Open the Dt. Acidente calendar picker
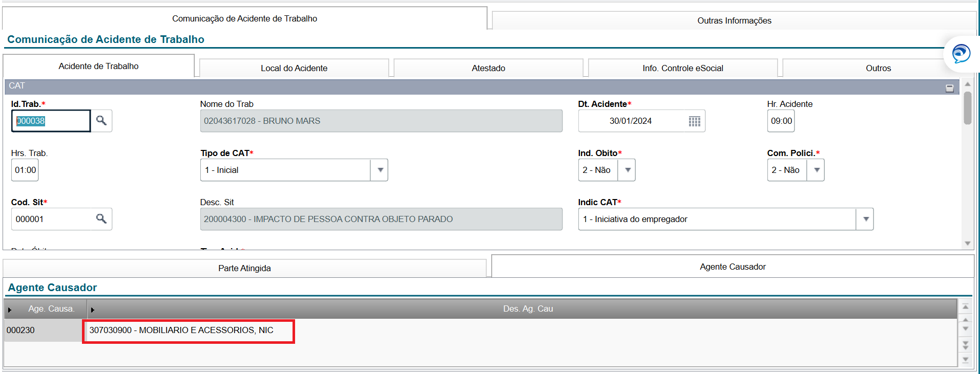 pos(694,121)
